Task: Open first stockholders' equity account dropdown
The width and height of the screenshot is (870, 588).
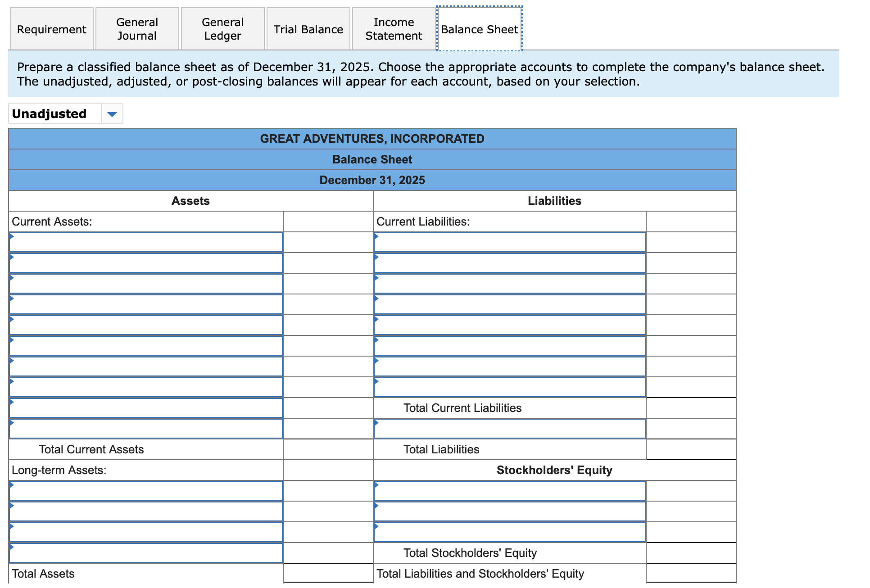Action: [509, 491]
